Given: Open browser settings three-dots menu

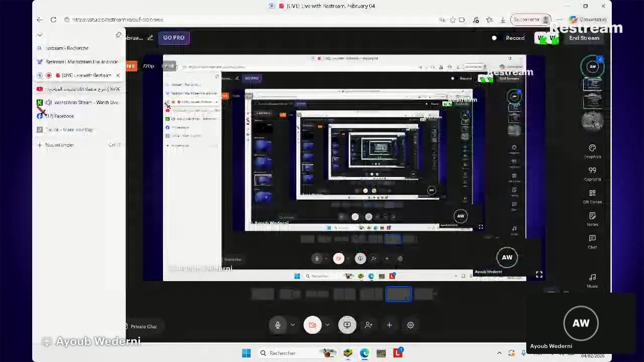Looking at the screenshot, I should [x=559, y=20].
